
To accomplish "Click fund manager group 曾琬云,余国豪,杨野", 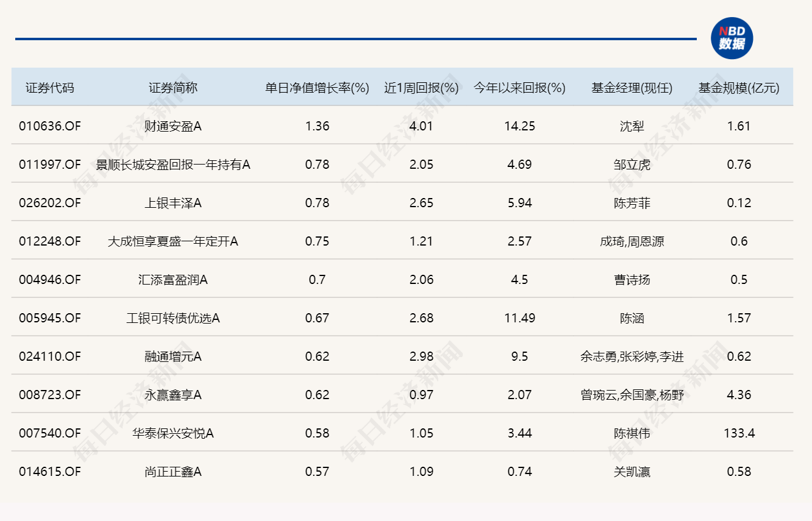I will click(x=632, y=395).
